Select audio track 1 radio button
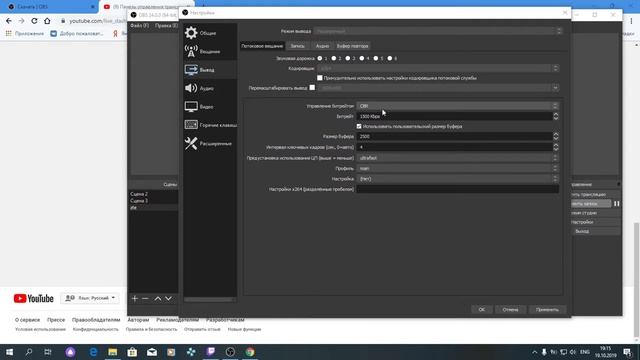 (320, 58)
